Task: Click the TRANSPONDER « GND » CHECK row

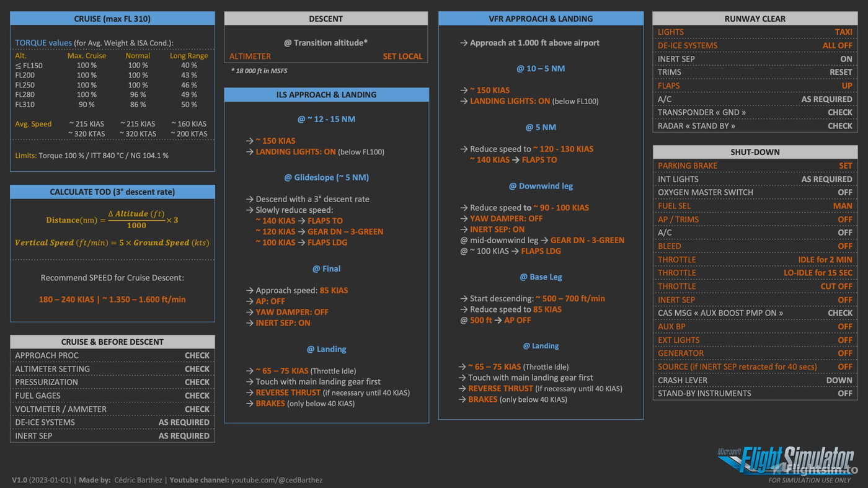Action: click(x=755, y=112)
